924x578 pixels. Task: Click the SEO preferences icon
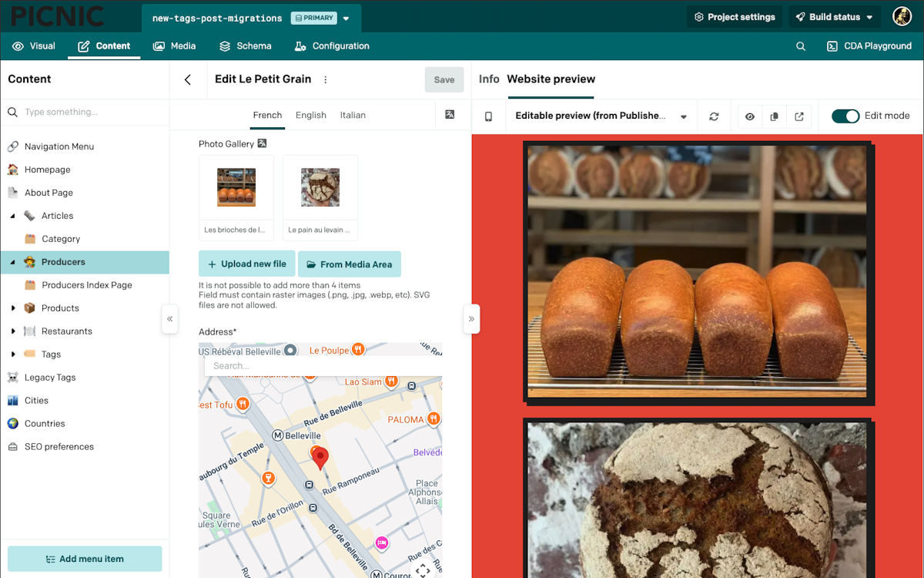pos(13,447)
